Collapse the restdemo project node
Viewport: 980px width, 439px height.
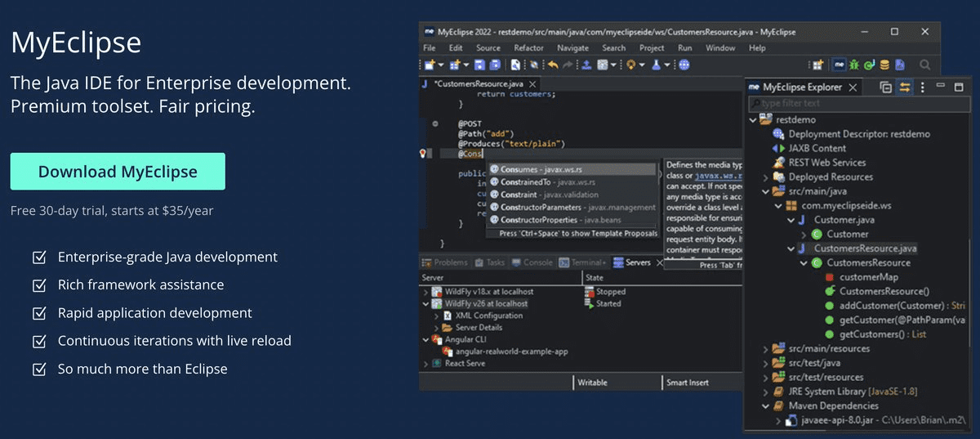click(x=753, y=119)
